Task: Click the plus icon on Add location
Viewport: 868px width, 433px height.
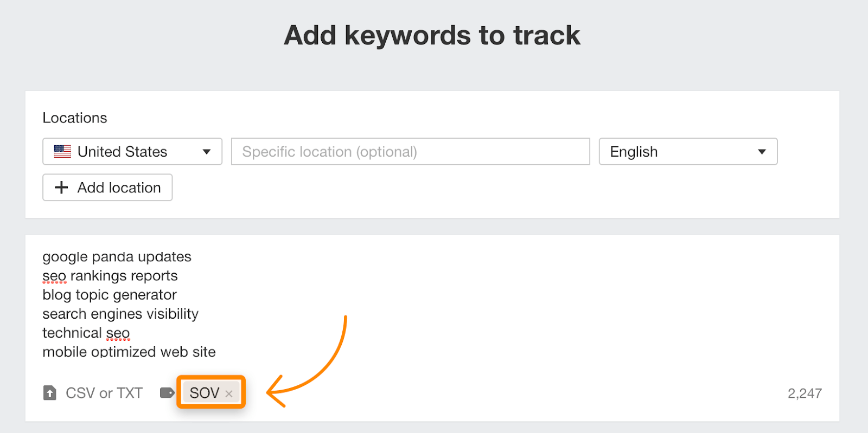Action: [x=61, y=187]
